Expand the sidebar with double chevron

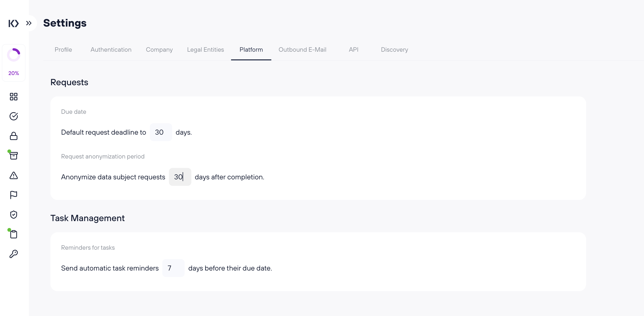29,23
